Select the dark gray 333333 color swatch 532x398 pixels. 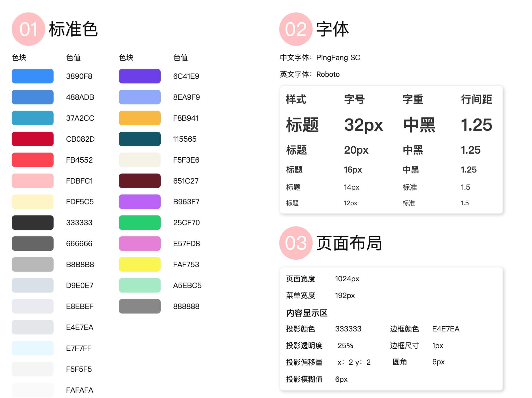[x=32, y=223]
